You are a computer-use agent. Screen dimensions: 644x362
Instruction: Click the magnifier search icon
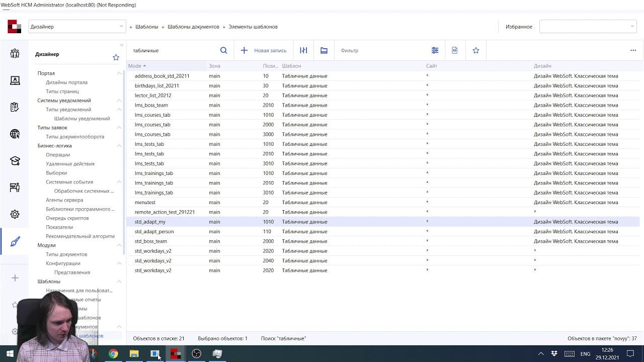click(224, 50)
